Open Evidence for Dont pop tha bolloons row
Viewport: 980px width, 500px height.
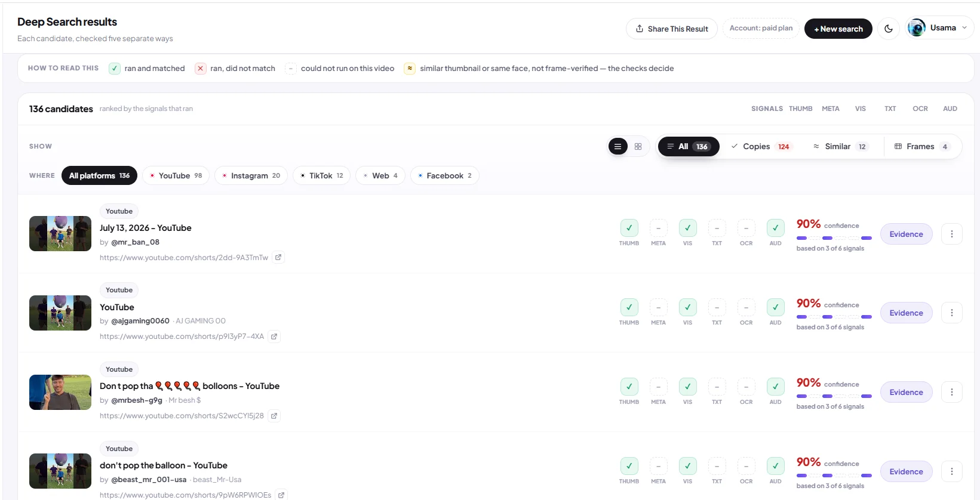tap(906, 392)
